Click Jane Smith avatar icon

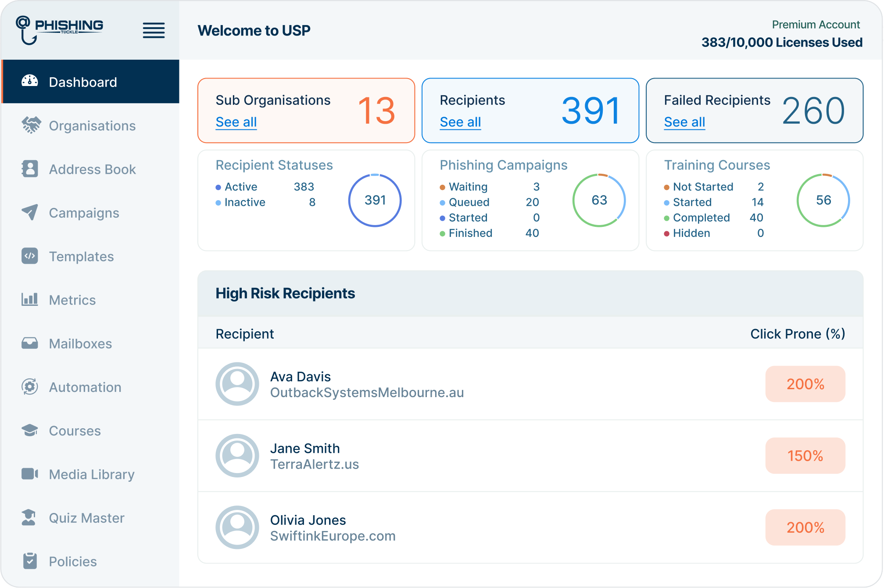237,456
